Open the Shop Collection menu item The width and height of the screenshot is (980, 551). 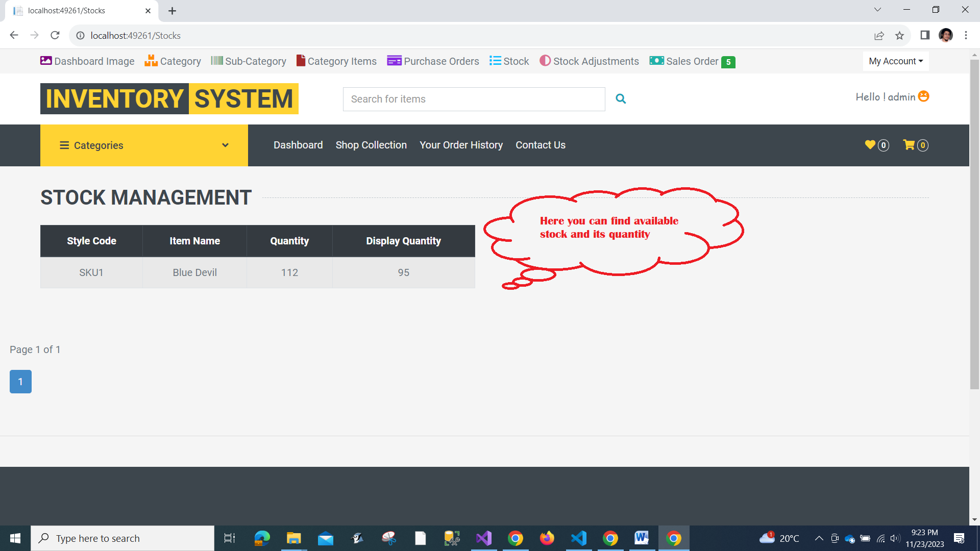coord(371,145)
